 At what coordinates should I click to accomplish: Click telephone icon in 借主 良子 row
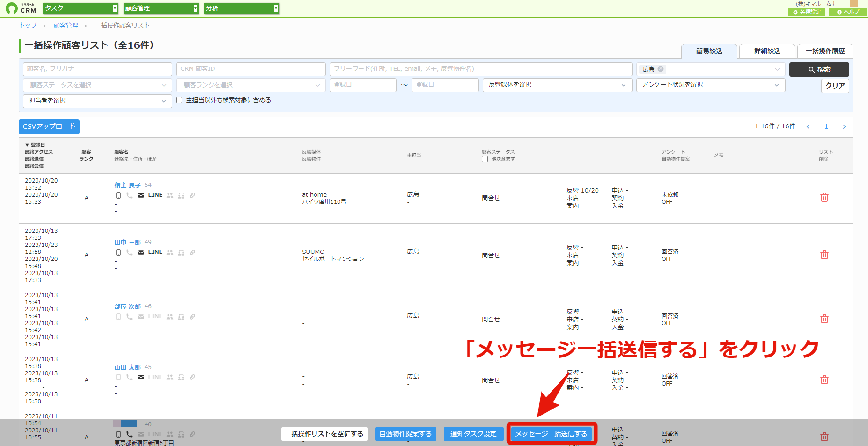click(130, 195)
